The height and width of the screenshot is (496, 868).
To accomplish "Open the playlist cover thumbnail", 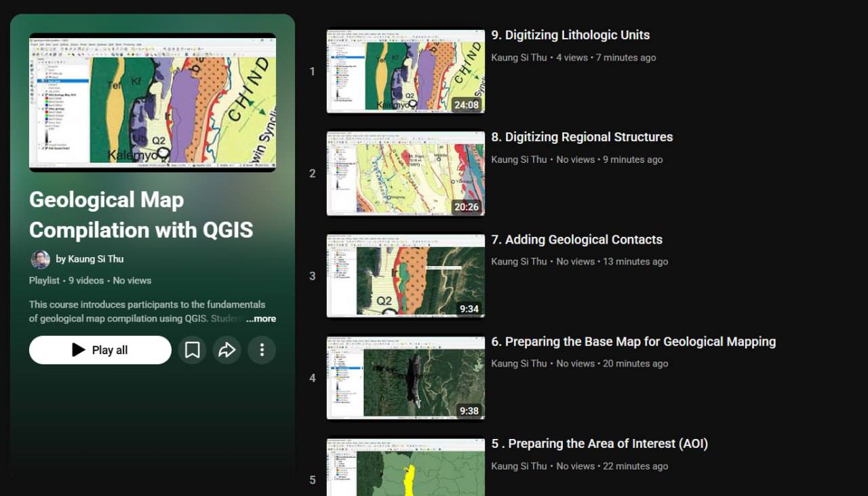I will (153, 102).
